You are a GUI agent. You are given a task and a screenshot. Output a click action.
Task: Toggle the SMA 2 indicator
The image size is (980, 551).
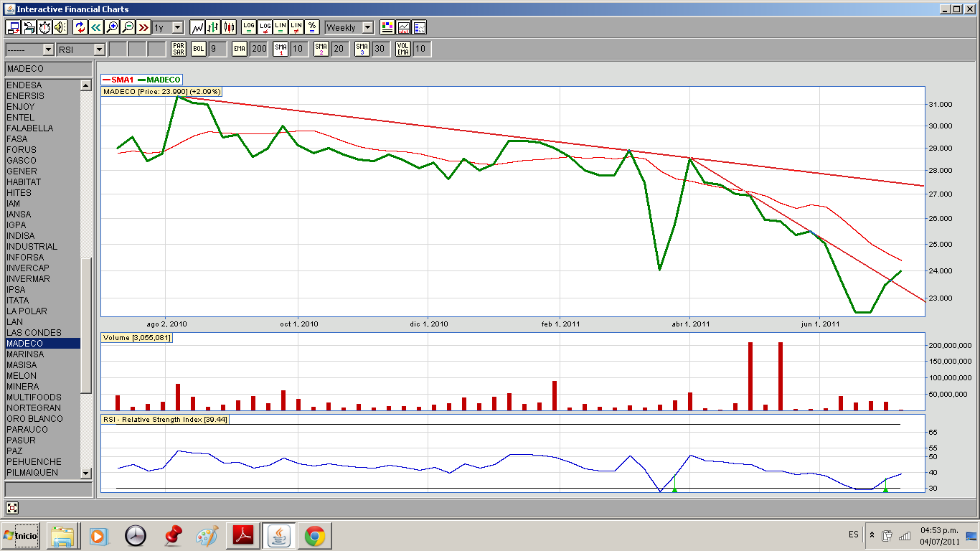(321, 49)
